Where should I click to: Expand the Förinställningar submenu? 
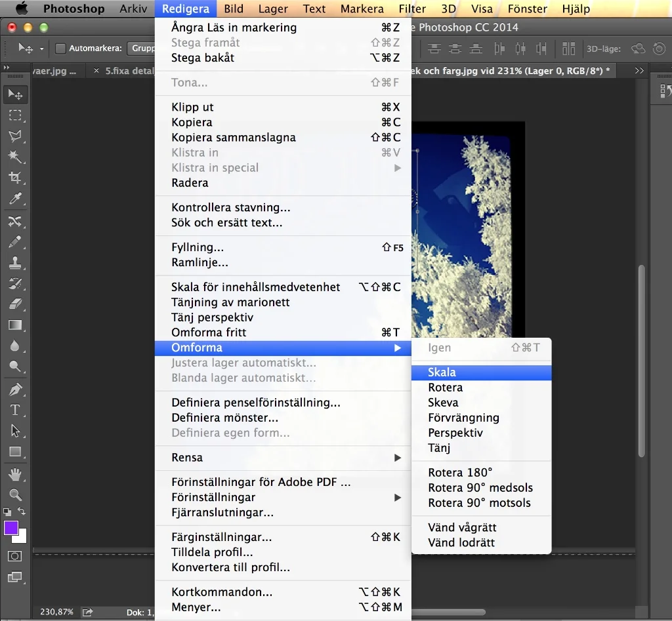pyautogui.click(x=283, y=497)
